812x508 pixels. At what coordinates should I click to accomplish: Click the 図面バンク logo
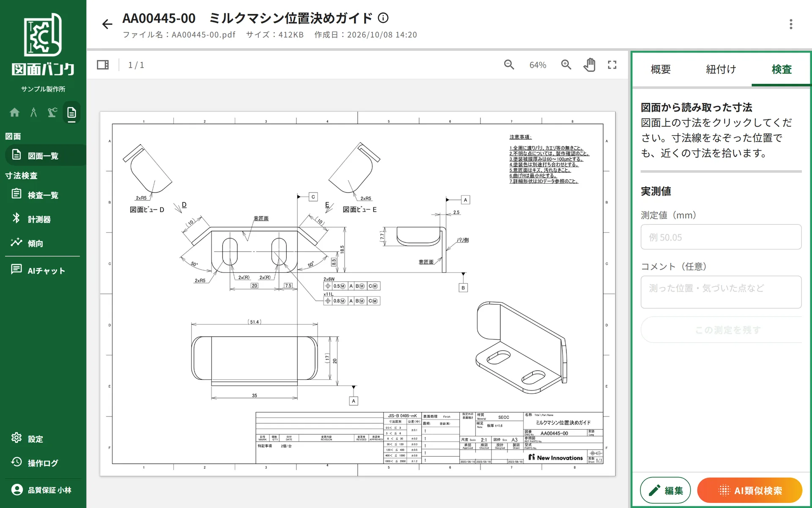43,45
